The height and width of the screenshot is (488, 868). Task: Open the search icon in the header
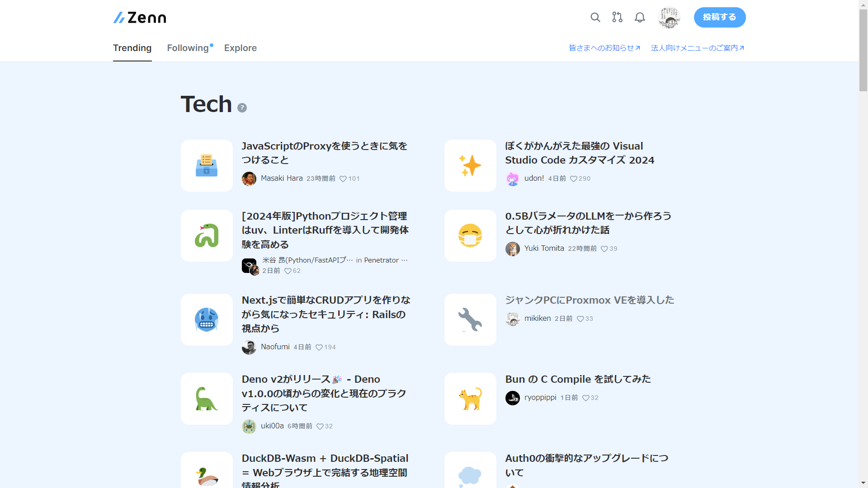(x=595, y=17)
